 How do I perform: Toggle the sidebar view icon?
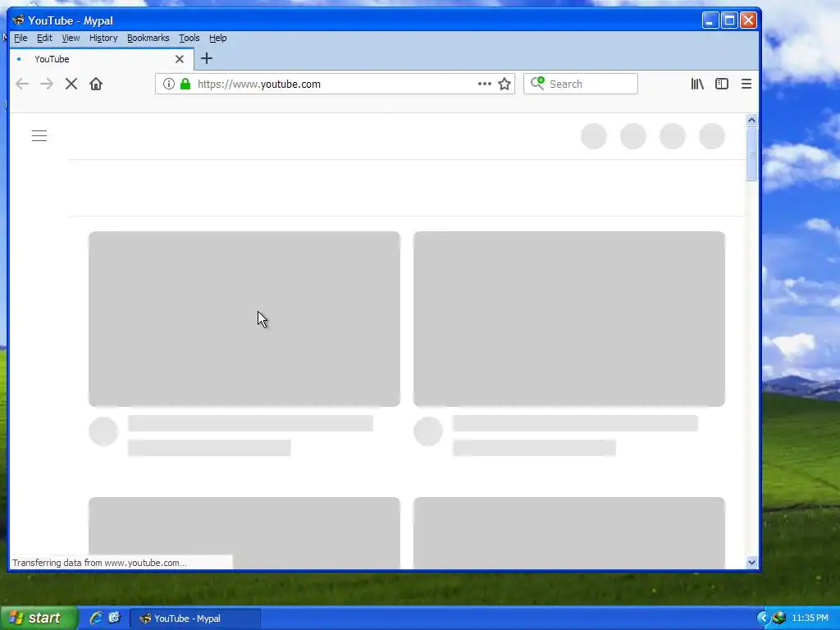[x=722, y=84]
